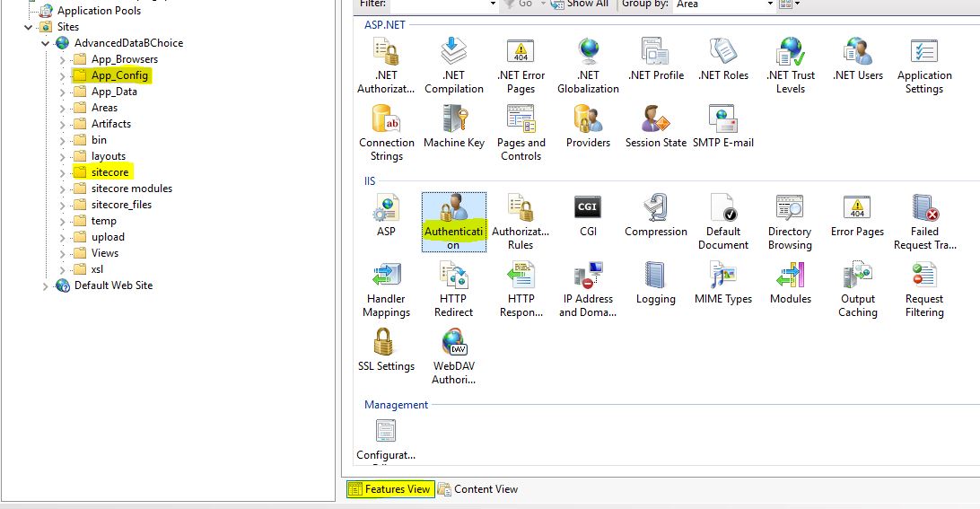Expand the Areas folder arrow

62,109
